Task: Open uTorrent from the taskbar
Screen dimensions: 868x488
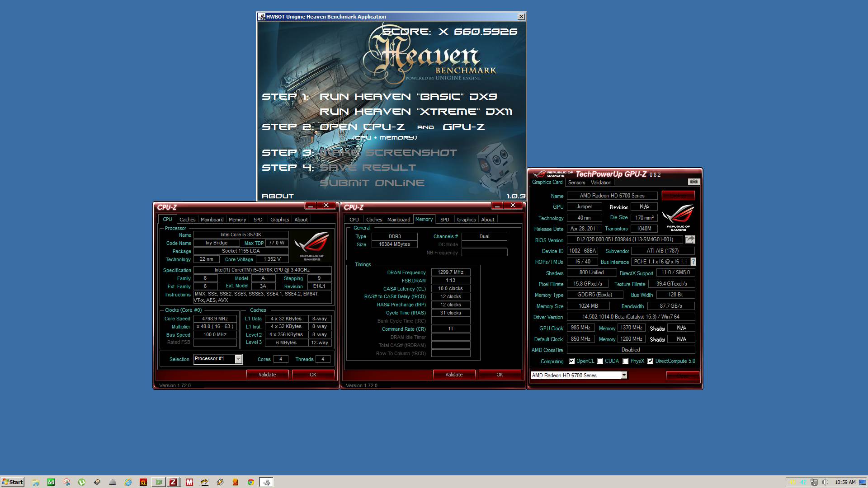Action: tap(82, 482)
